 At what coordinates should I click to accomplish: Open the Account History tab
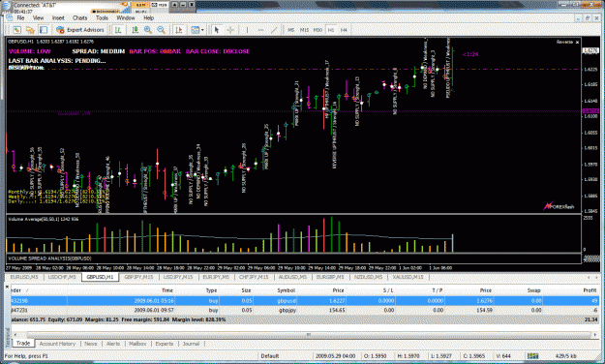pyautogui.click(x=57, y=344)
